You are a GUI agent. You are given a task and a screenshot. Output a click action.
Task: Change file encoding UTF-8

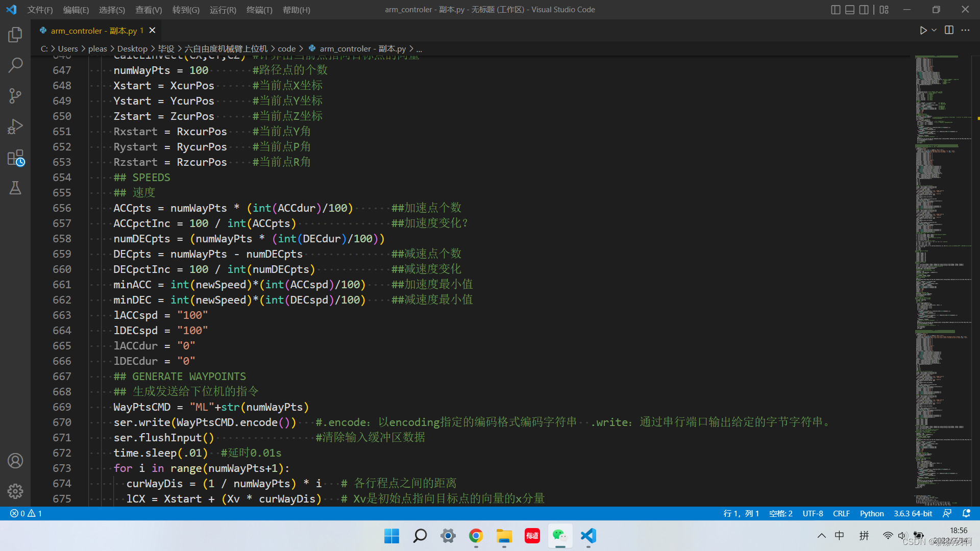click(x=813, y=513)
